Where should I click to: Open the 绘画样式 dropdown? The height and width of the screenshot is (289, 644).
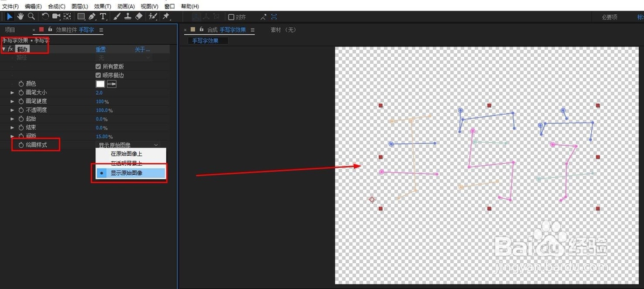point(128,145)
